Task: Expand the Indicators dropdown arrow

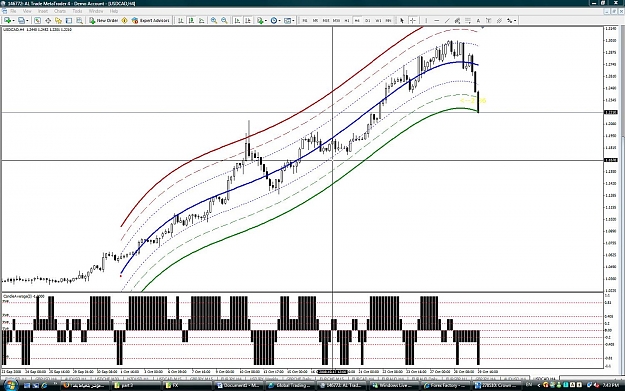Action: tap(266, 20)
